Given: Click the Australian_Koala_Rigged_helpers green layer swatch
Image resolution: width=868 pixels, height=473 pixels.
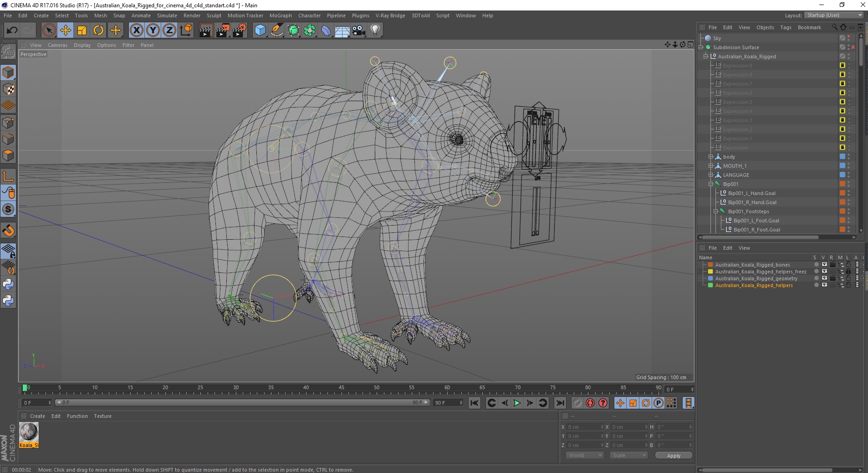Looking at the screenshot, I should [x=710, y=285].
